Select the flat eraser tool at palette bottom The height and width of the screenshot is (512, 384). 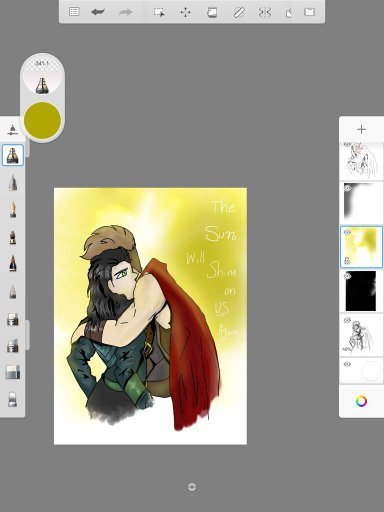tap(13, 399)
